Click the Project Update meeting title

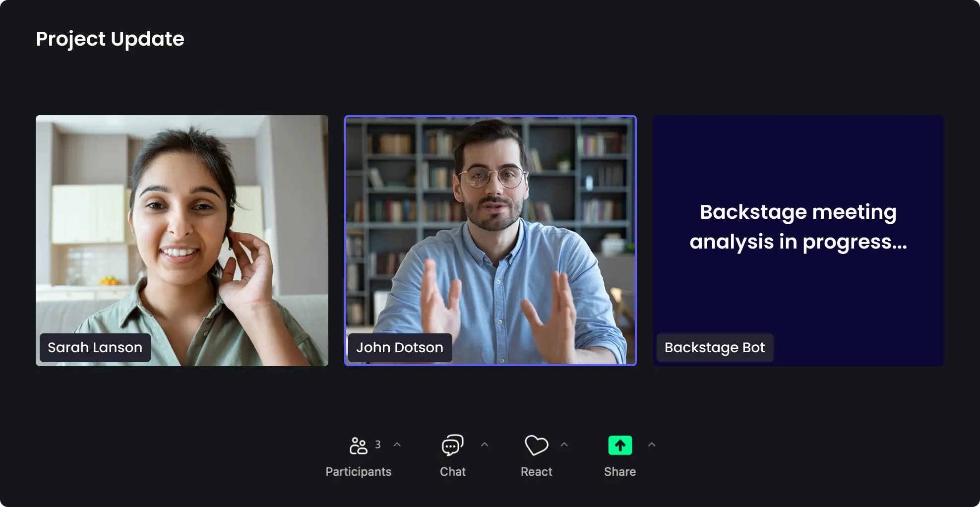[x=110, y=39]
